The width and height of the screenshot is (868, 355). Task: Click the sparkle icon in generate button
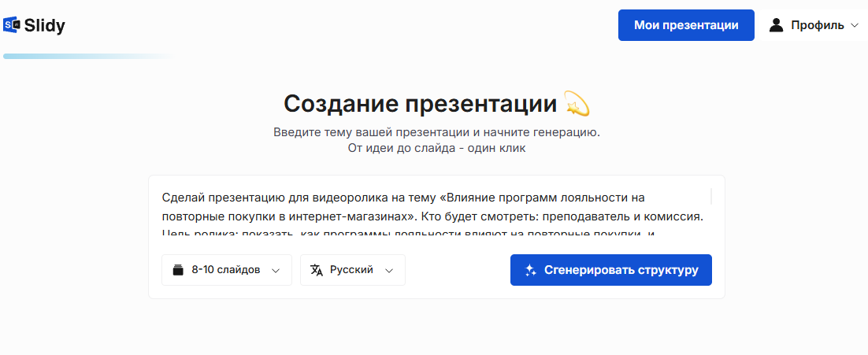click(x=530, y=271)
